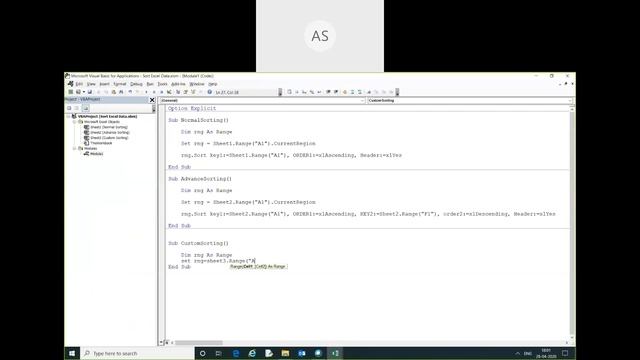Open Project Explorer via its toolbar icon
This screenshot has height=360, width=640.
click(178, 92)
